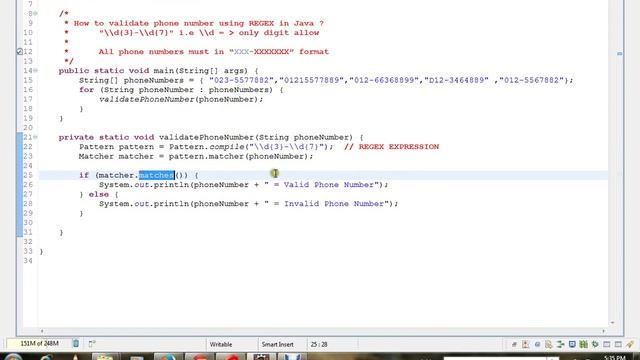Click cursor position 25 : 28 field

tap(319, 344)
